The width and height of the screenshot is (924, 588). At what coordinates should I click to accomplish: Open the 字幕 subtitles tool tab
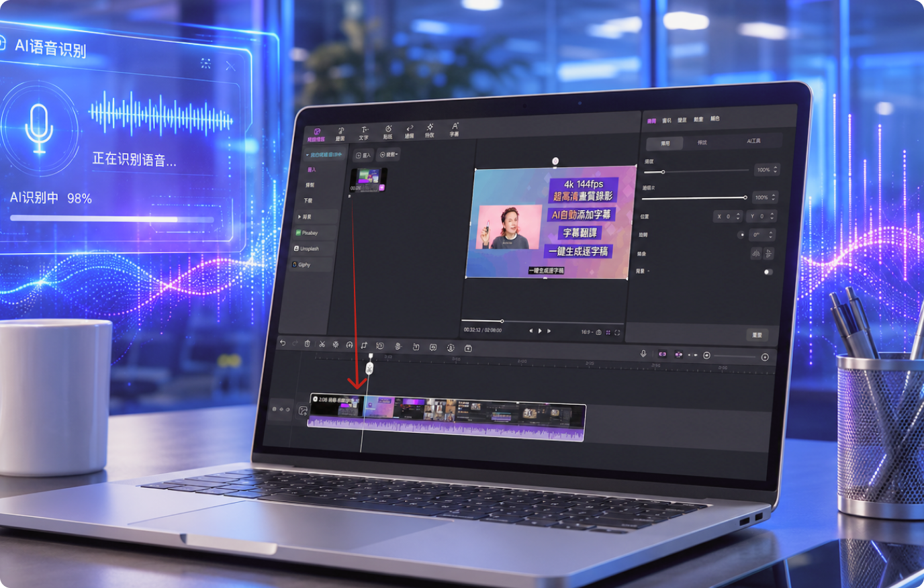[x=455, y=130]
